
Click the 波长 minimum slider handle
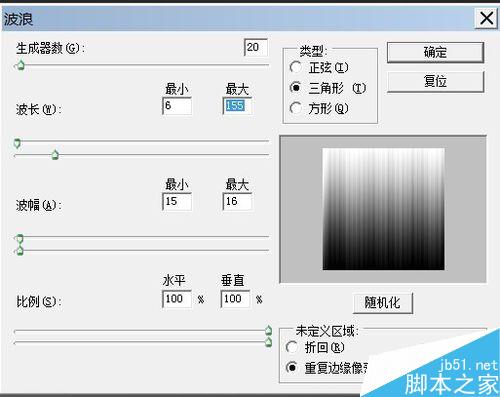pyautogui.click(x=17, y=143)
